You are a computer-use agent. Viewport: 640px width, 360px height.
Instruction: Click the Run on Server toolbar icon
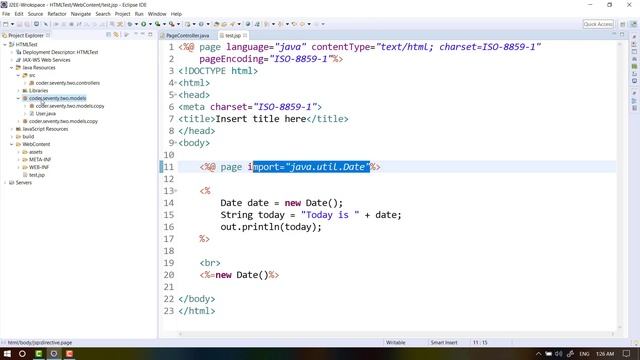(x=158, y=24)
